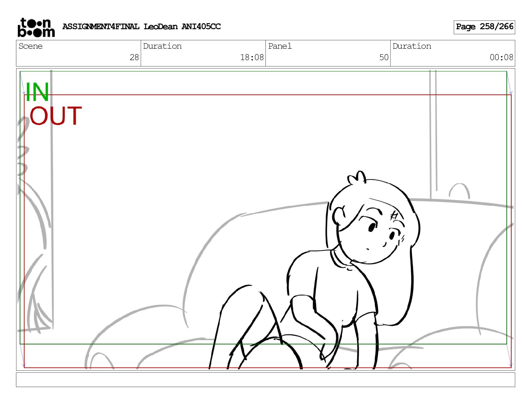Select the scene duration value 18:08

tap(252, 57)
